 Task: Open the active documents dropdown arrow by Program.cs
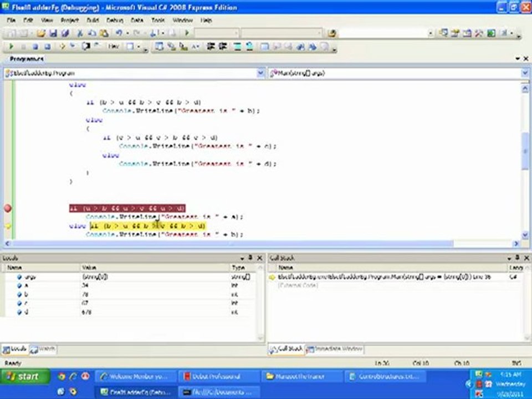coord(518,59)
